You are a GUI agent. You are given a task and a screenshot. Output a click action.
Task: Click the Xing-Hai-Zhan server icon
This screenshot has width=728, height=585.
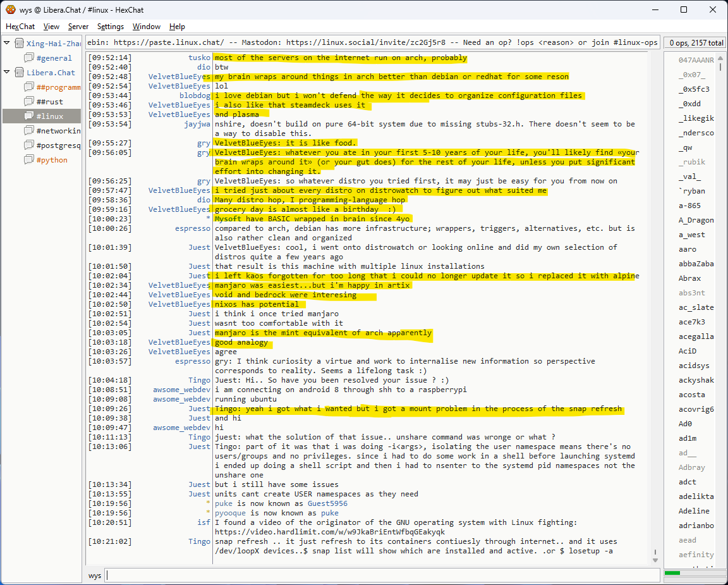(18, 44)
